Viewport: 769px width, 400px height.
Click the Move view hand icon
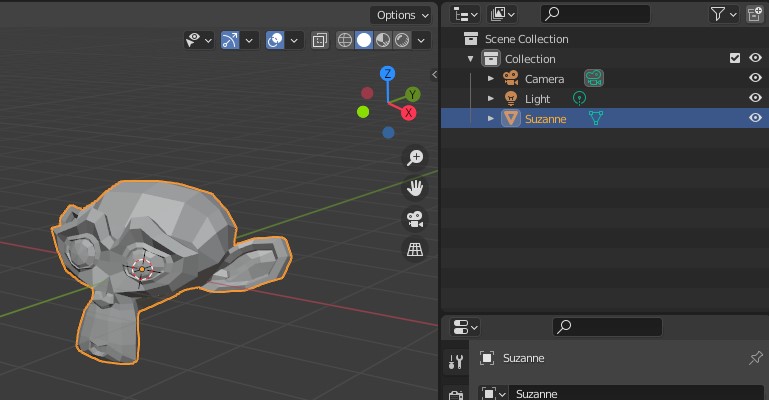tap(415, 188)
